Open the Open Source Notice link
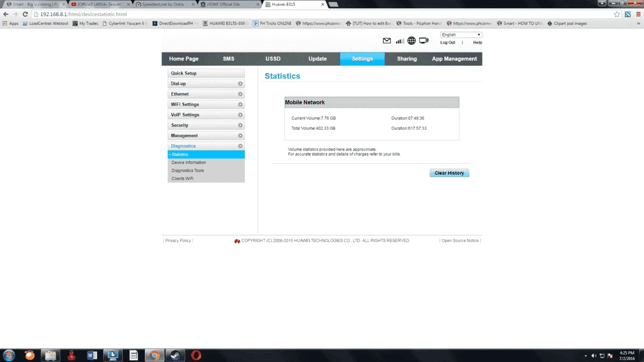Screen dimensions: 644x362 pyautogui.click(x=460, y=241)
